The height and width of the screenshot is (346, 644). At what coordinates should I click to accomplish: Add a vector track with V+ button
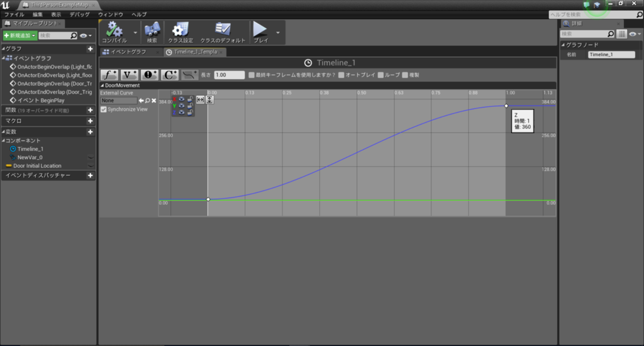tap(129, 75)
